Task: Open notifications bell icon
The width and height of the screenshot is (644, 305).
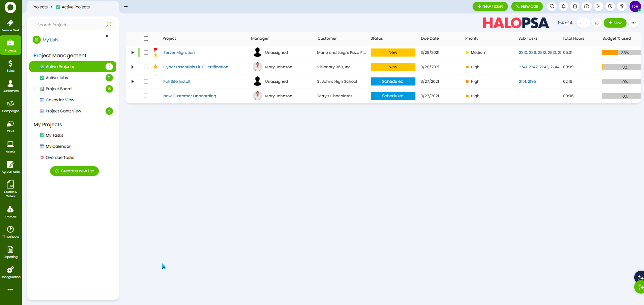Action: point(564,6)
